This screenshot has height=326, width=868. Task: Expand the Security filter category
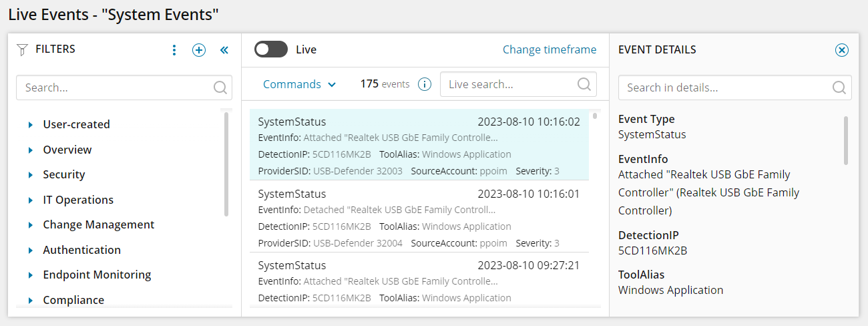tap(31, 175)
